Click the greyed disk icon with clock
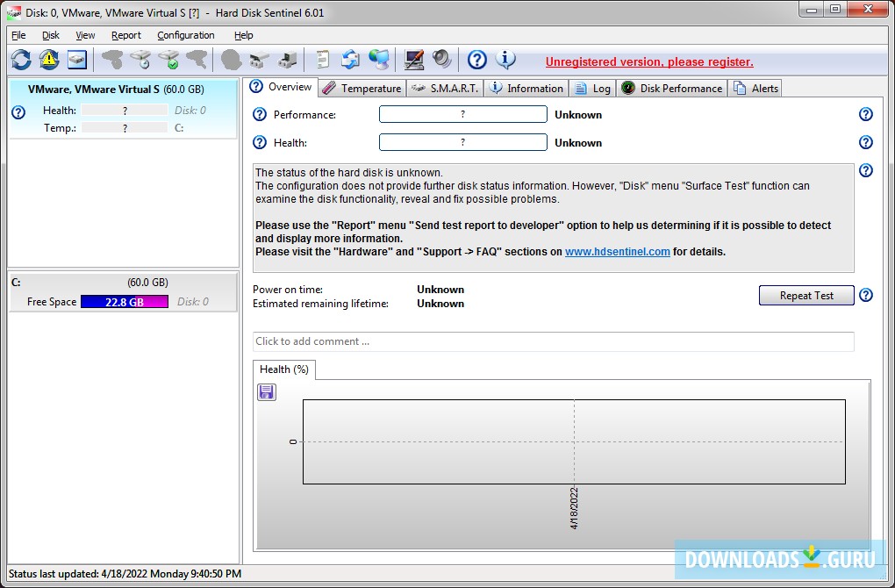The width and height of the screenshot is (895, 588). [140, 60]
